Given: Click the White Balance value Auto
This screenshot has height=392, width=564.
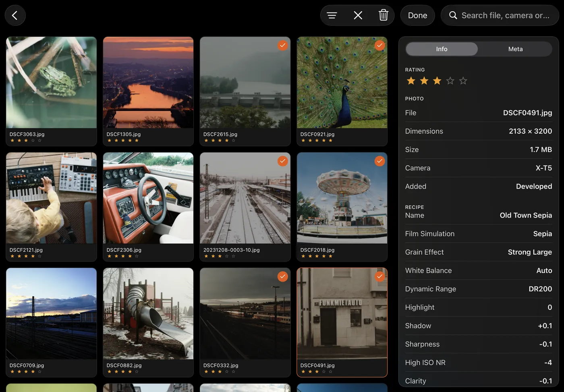Looking at the screenshot, I should [544, 271].
